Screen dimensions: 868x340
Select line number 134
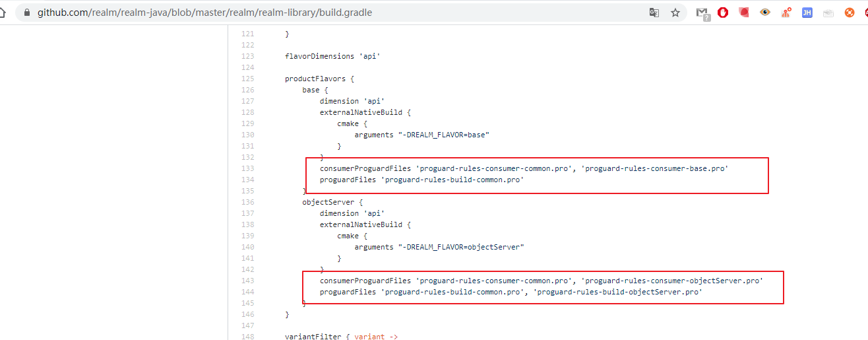(x=247, y=180)
